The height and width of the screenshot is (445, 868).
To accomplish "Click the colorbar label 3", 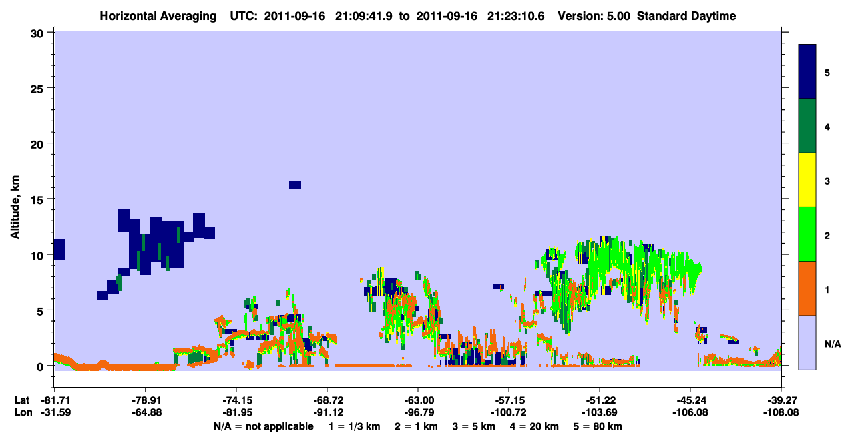I will click(x=827, y=181).
